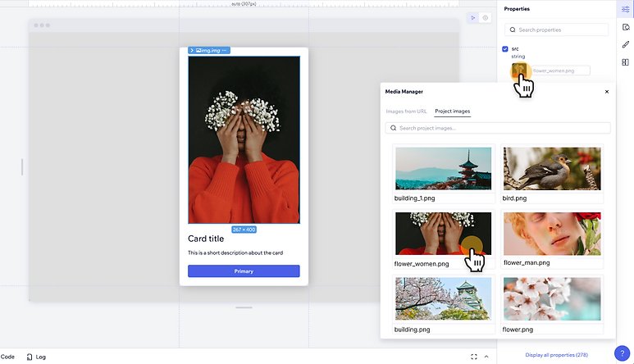Click the blue help question mark button
The width and height of the screenshot is (634, 364).
coord(623,353)
